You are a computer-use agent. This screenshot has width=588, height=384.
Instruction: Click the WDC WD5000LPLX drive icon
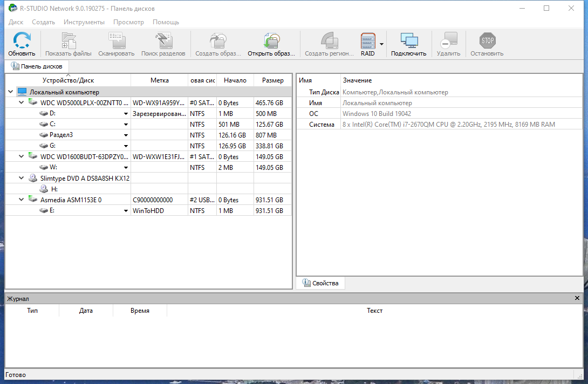pyautogui.click(x=33, y=102)
